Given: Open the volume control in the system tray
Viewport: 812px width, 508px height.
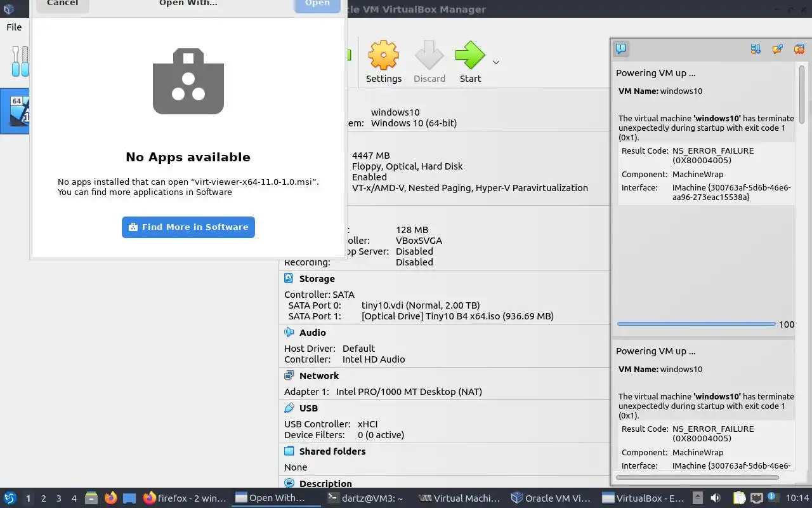Looking at the screenshot, I should click(x=716, y=498).
